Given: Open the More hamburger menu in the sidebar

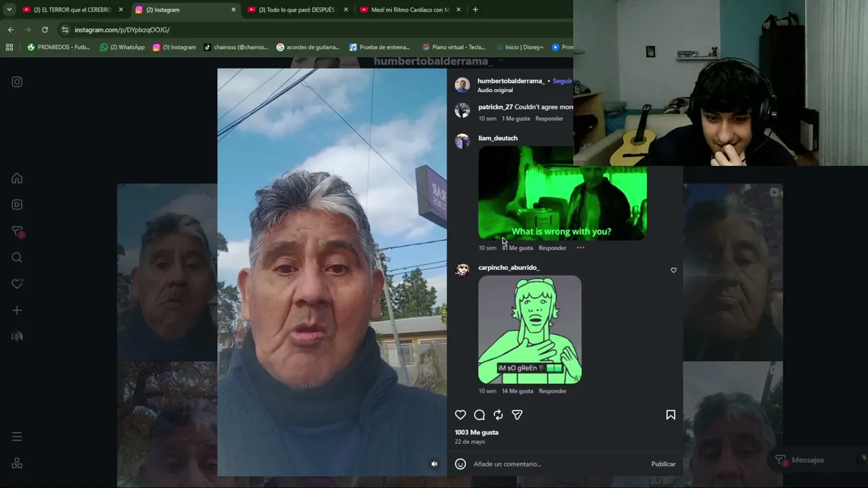Looking at the screenshot, I should [x=17, y=436].
